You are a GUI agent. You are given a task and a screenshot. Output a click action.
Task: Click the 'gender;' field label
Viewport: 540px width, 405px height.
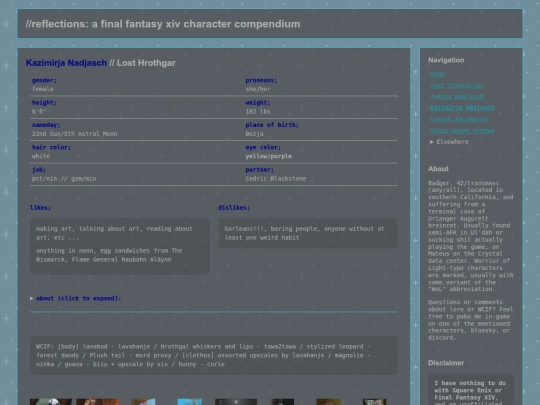pos(44,80)
